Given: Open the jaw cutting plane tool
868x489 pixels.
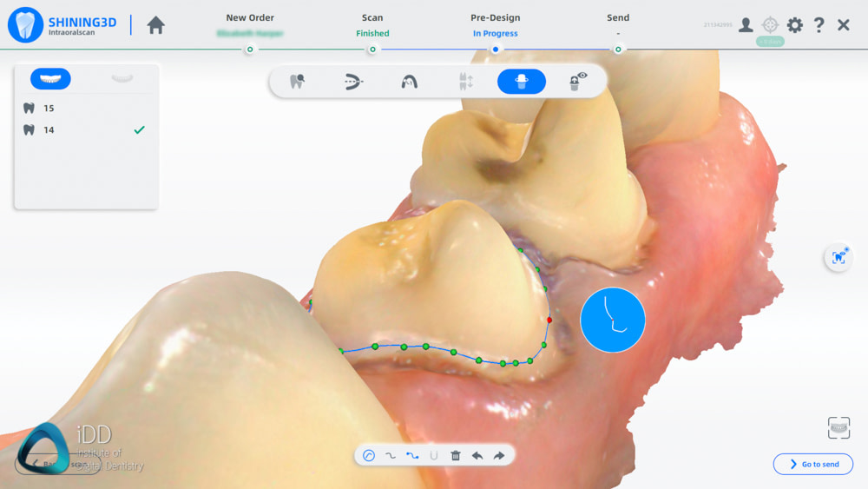Looking at the screenshot, I should tap(353, 82).
